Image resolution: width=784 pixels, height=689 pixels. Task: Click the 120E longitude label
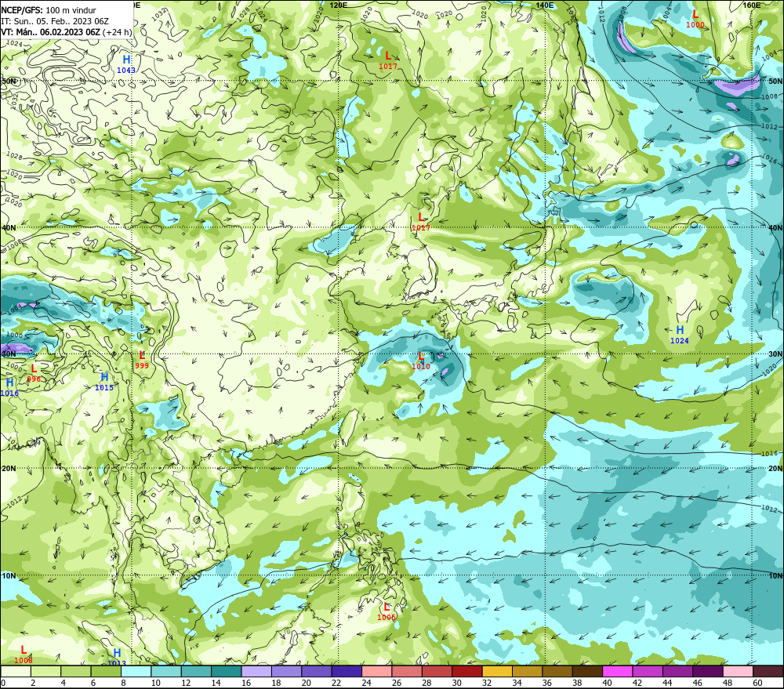click(339, 5)
